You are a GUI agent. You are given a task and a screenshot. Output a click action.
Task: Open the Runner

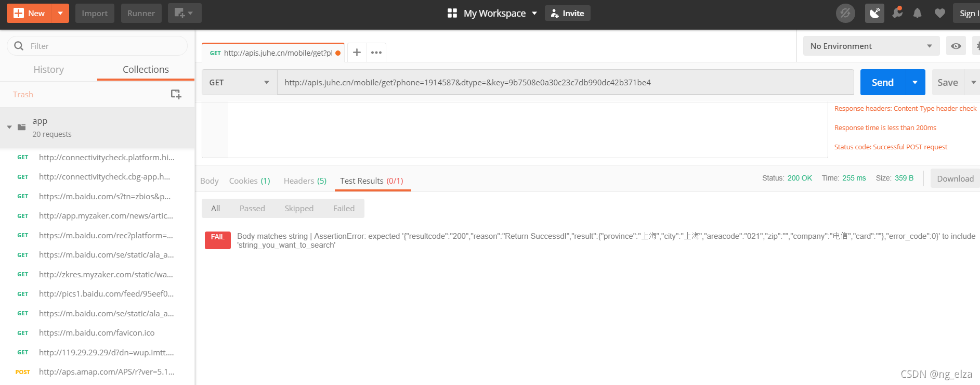click(x=141, y=13)
